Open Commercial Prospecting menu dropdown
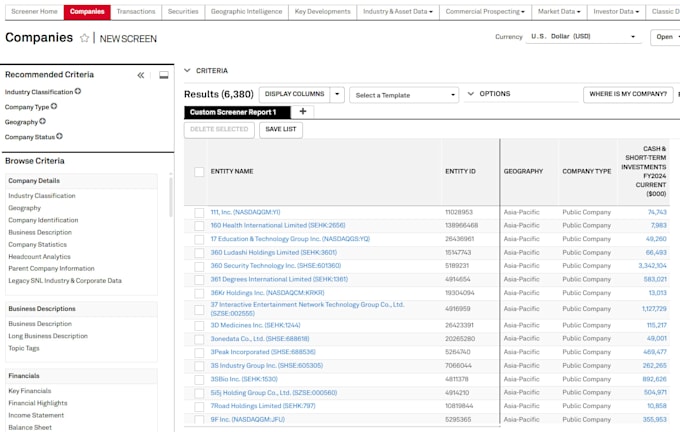 (x=485, y=12)
